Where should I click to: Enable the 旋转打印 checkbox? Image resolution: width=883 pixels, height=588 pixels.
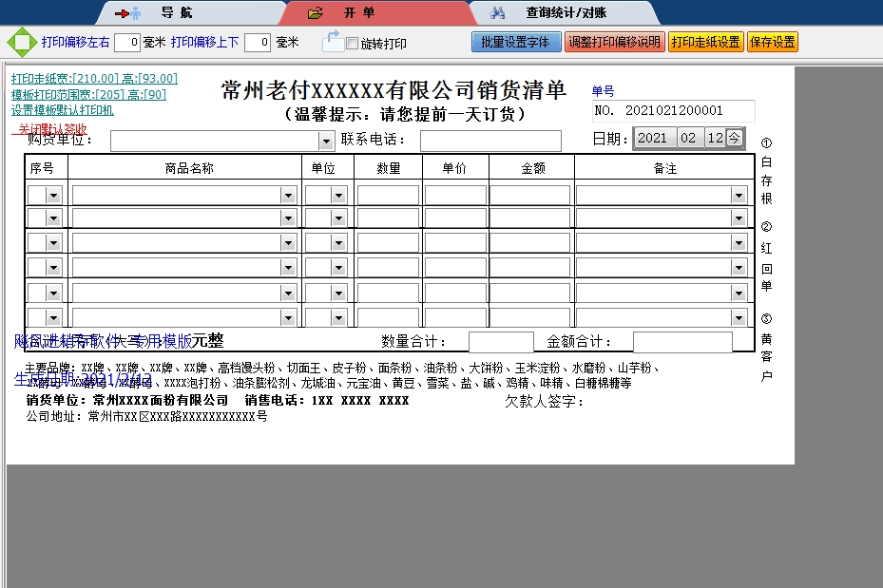pos(352,44)
